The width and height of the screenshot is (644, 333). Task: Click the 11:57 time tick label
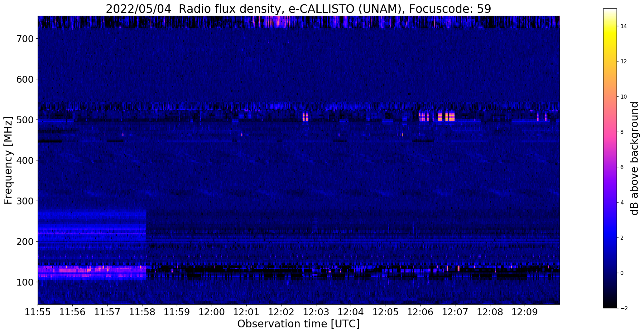[x=108, y=312]
